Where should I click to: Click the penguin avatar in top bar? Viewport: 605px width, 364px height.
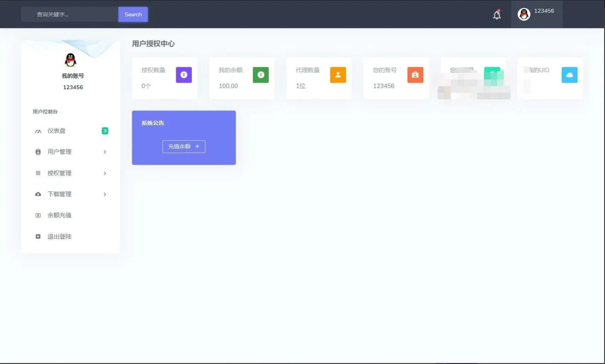524,15
